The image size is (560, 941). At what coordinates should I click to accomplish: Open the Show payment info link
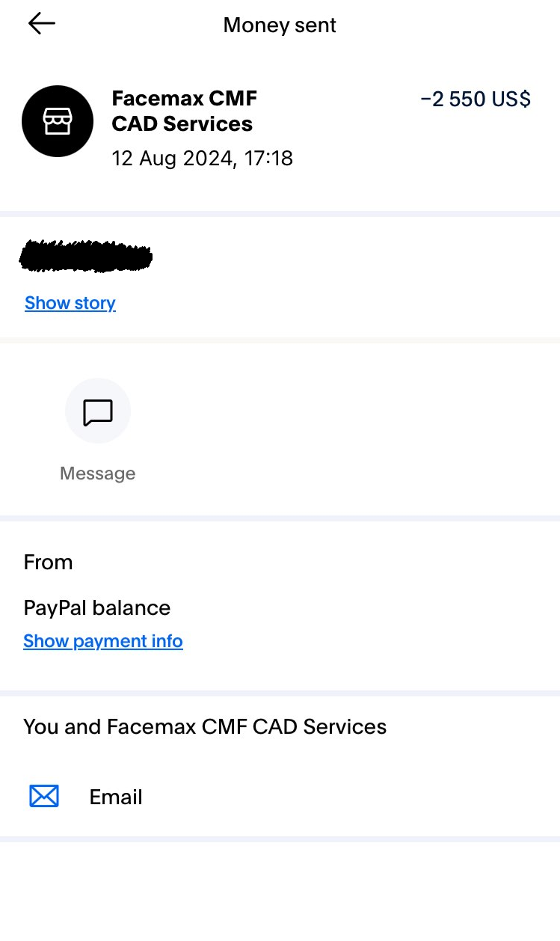pyautogui.click(x=103, y=641)
